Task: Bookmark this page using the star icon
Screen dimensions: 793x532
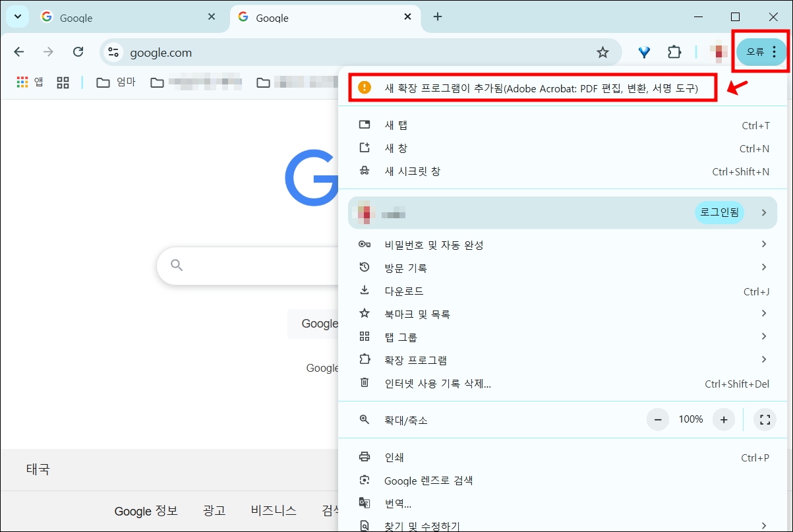Action: (602, 51)
